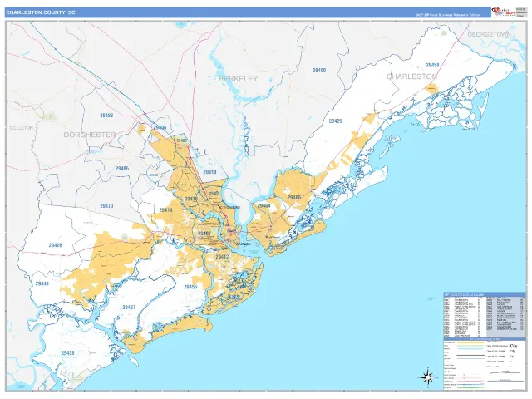The image size is (532, 399).
Task: Click ZIP code 29470 label
Action: point(106,206)
